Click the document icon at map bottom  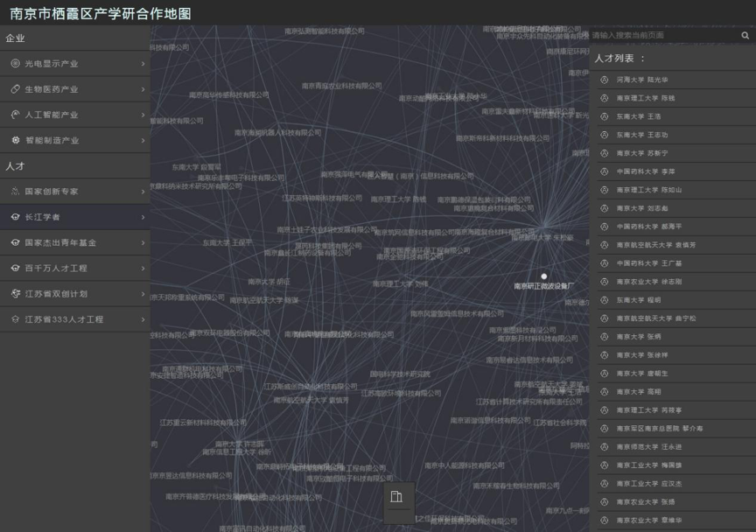click(x=397, y=497)
